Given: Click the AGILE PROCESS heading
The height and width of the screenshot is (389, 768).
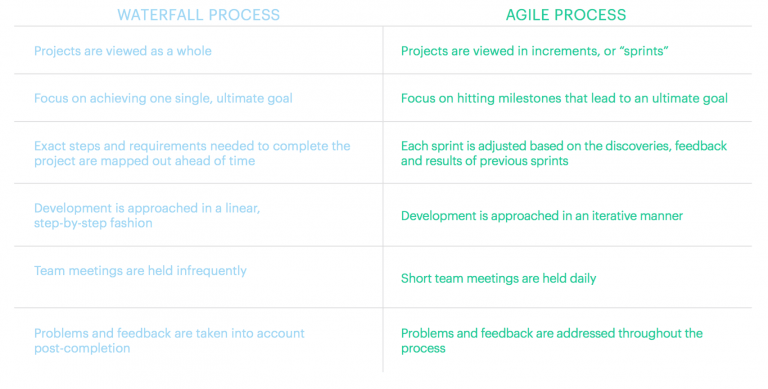Looking at the screenshot, I should (566, 15).
